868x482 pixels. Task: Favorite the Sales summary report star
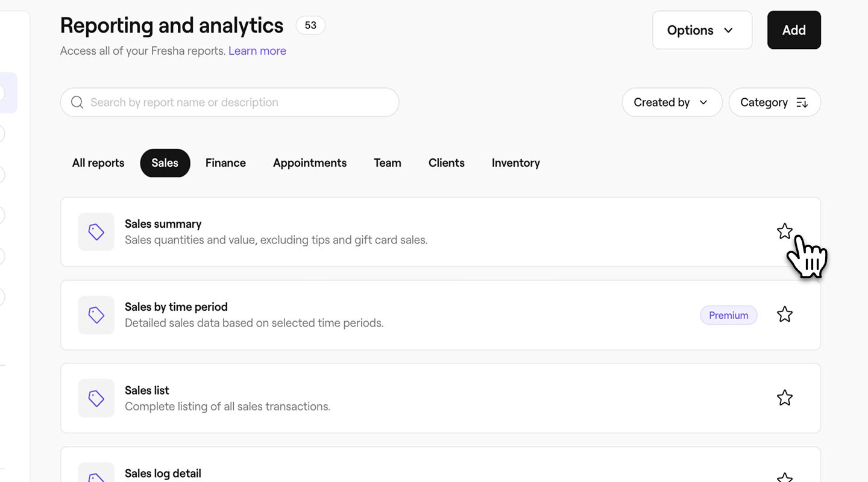[784, 231]
